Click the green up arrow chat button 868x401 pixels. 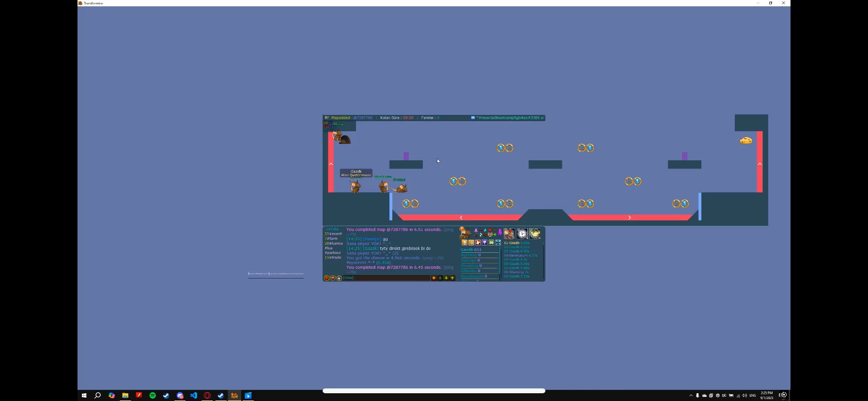[452, 278]
